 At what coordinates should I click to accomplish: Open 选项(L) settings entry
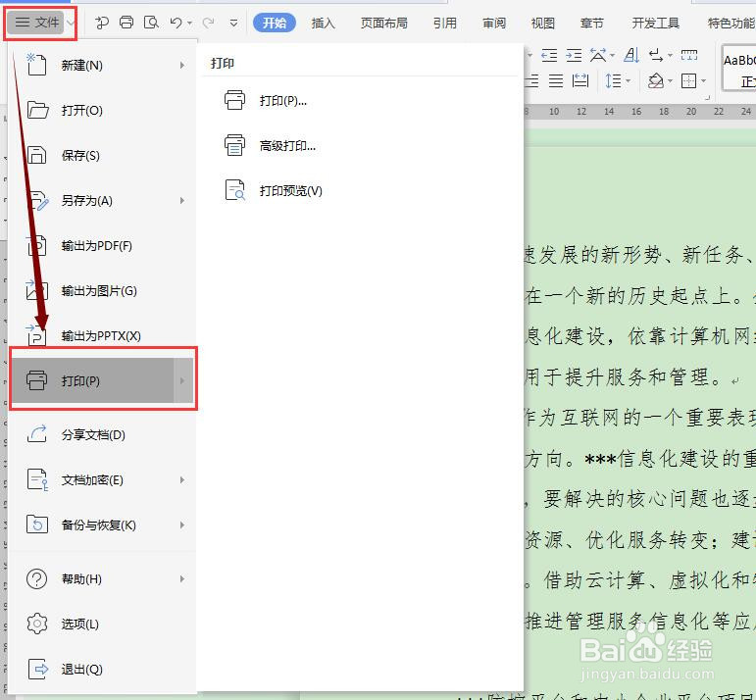[102, 624]
